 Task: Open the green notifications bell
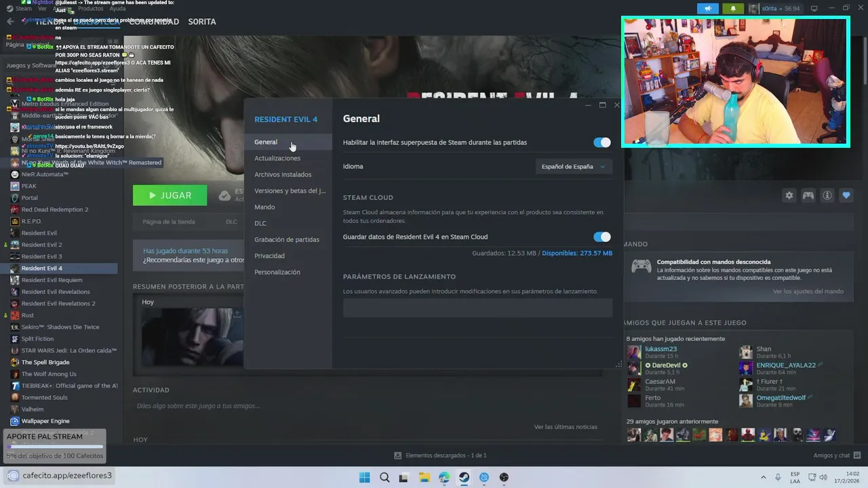click(x=733, y=8)
